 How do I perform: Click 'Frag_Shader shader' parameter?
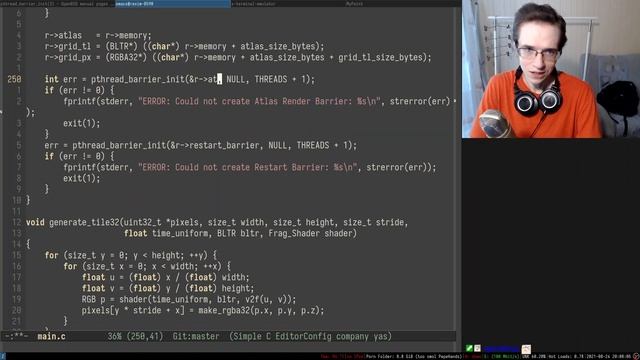click(x=310, y=233)
